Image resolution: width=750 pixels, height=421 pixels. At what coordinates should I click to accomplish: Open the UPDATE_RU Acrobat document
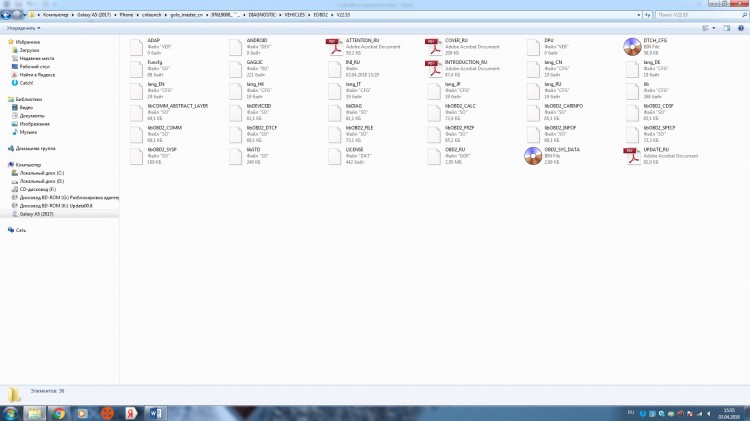point(632,154)
